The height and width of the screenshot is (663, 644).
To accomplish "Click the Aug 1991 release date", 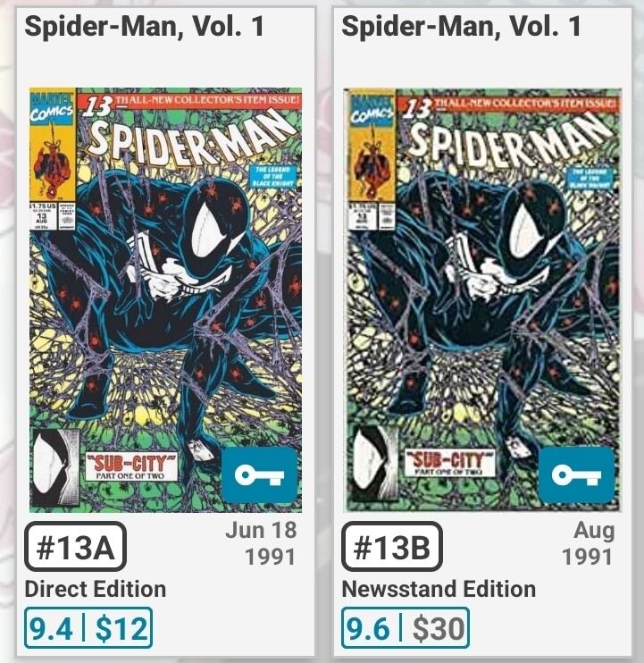I will tap(588, 543).
